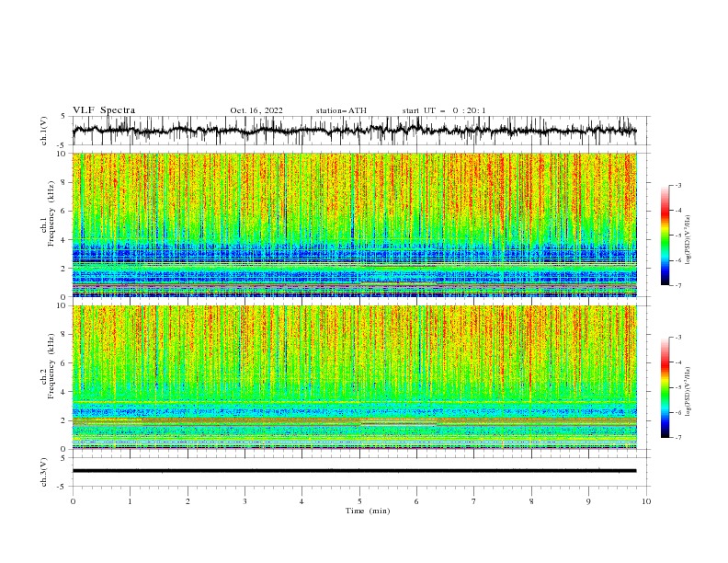Click the "ch.1(V)" waveform axis label

click(x=44, y=131)
